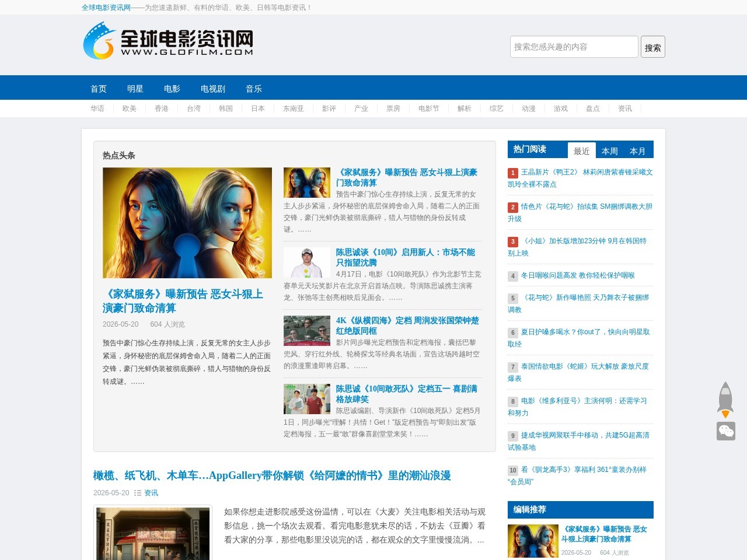Open the 资讯 link in the sub-category bar

625,108
